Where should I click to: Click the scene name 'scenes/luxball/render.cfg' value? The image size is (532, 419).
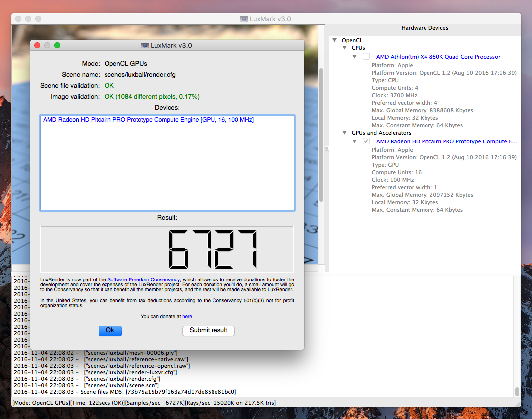click(140, 75)
